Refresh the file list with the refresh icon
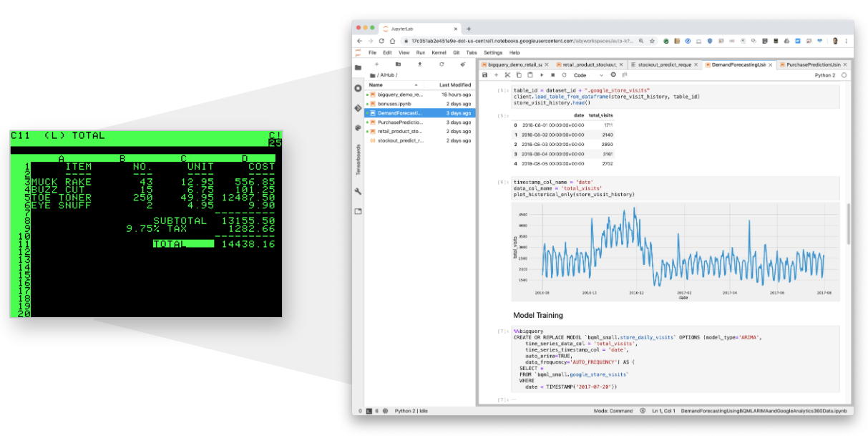 click(x=442, y=64)
